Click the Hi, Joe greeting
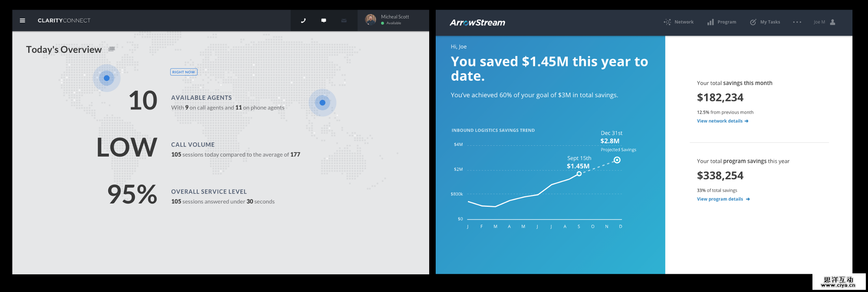Screen dimensions: 868x292 459,46
